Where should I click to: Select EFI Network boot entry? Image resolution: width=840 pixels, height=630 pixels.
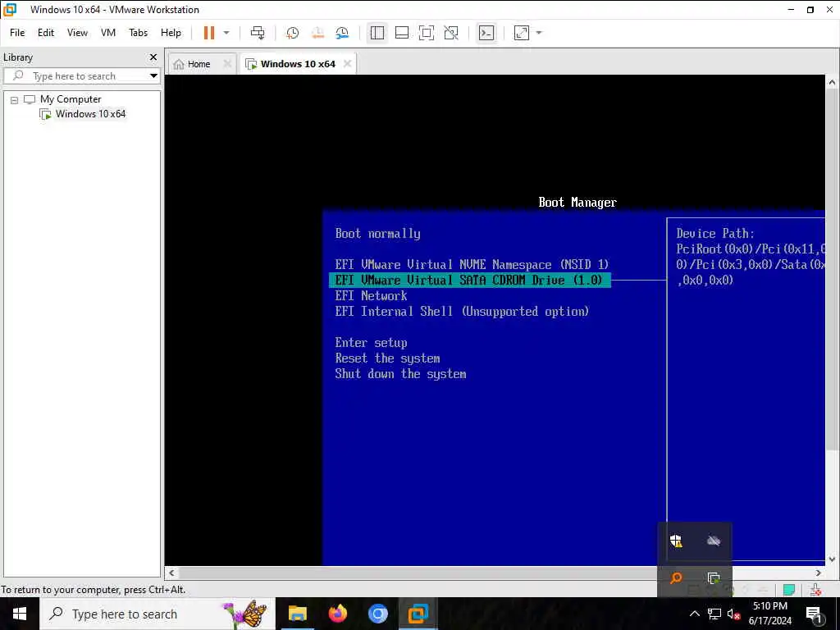click(x=371, y=295)
